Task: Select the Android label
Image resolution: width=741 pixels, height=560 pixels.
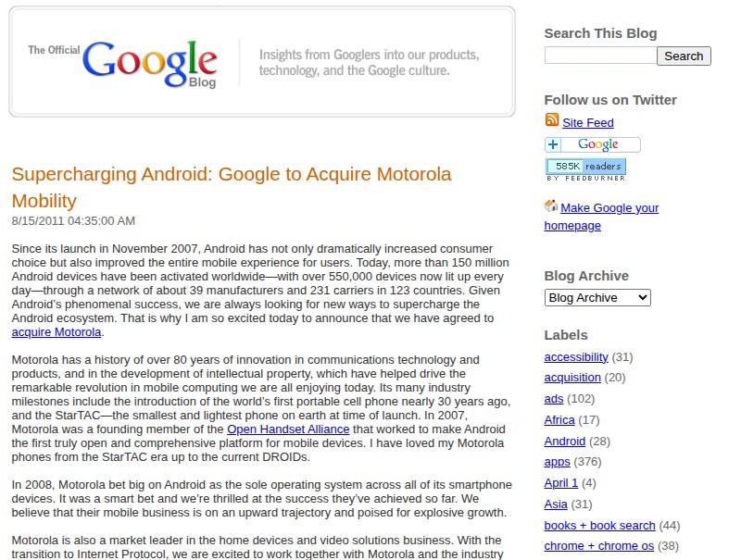Action: point(565,441)
